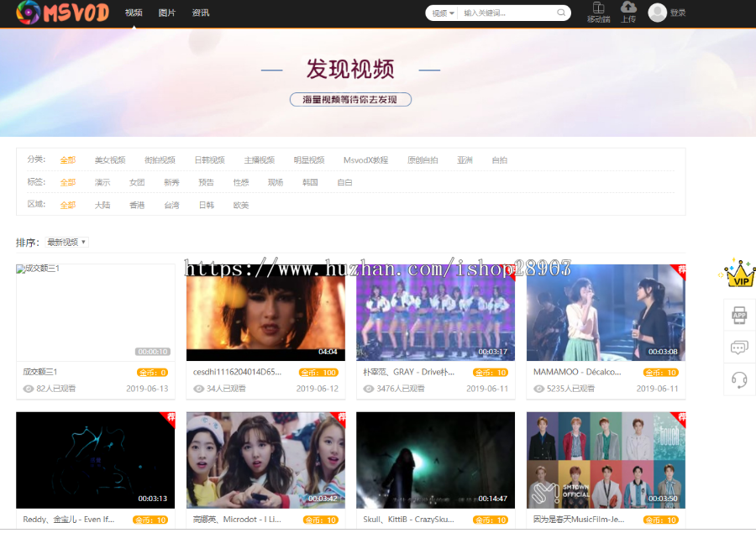
Task: Filter category by 自拍
Action: pos(500,160)
